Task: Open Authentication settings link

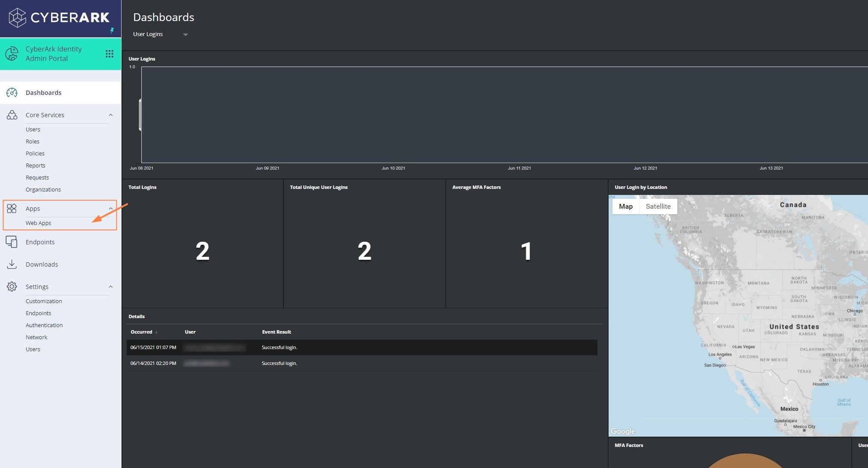Action: (44, 325)
